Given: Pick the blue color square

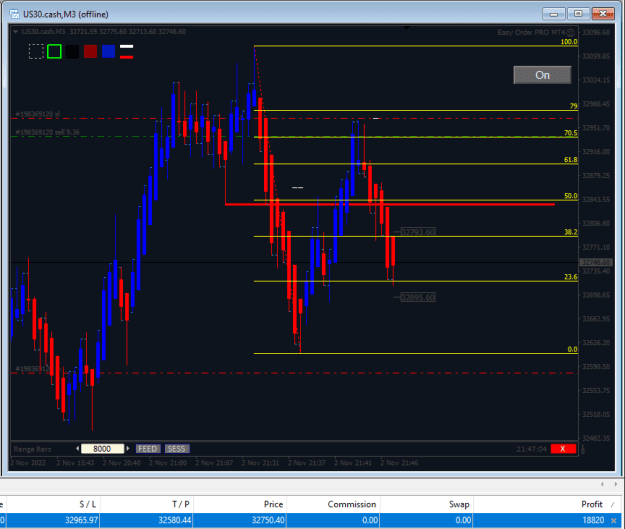Looking at the screenshot, I should point(108,51).
